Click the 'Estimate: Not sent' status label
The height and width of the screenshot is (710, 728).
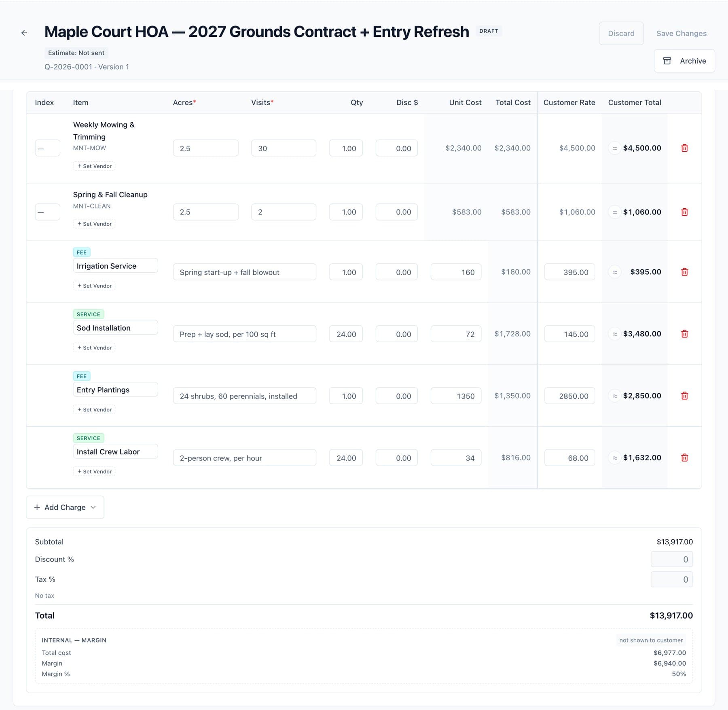point(76,53)
